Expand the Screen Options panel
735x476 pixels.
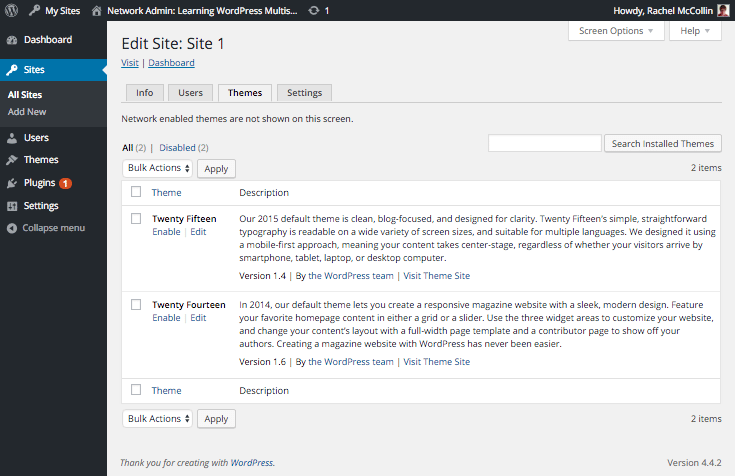616,31
